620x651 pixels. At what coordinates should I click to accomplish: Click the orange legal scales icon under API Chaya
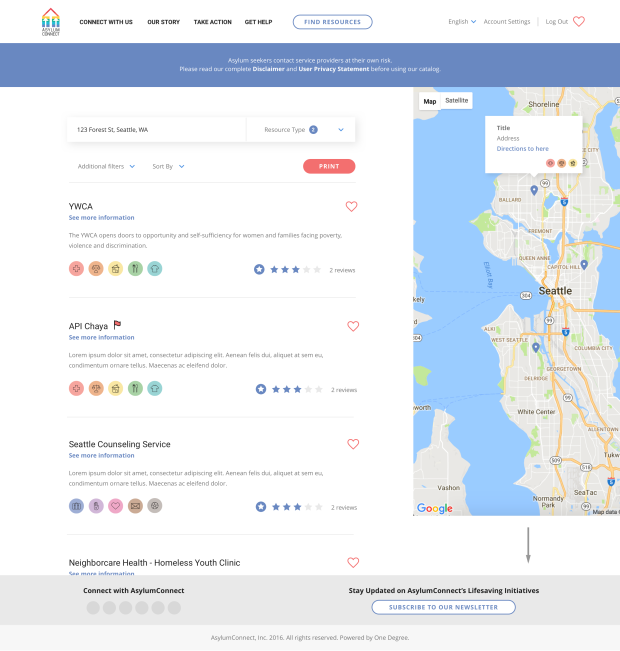(x=96, y=388)
